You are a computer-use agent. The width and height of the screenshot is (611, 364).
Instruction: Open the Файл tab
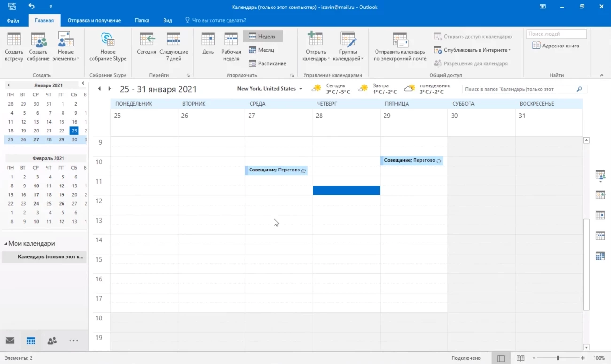click(13, 20)
